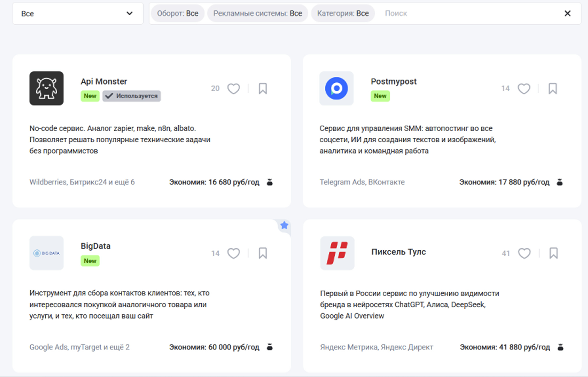Click the Пиксель Тулс service logo
The height and width of the screenshot is (377, 588).
point(337,254)
